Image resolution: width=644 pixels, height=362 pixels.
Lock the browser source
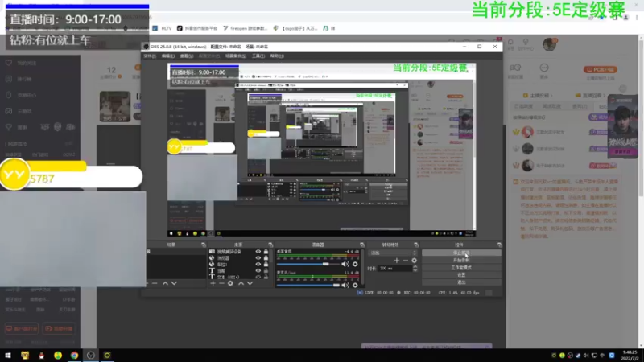tap(266, 258)
